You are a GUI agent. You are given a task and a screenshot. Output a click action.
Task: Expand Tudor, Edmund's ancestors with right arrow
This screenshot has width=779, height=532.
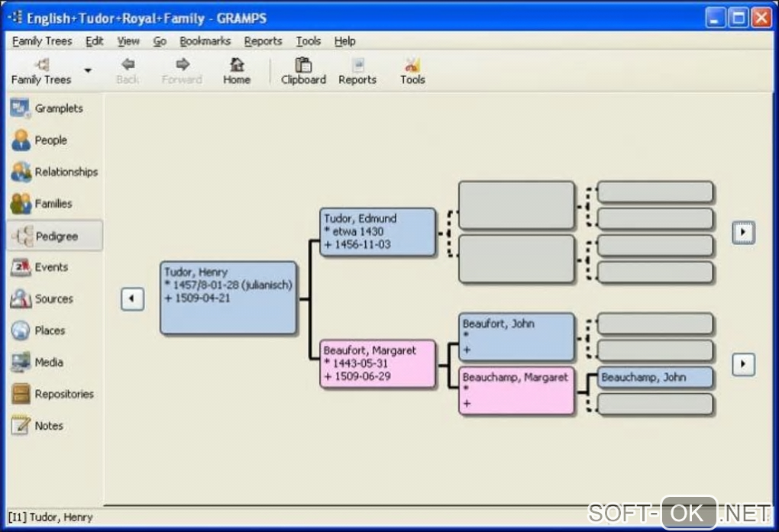[743, 232]
